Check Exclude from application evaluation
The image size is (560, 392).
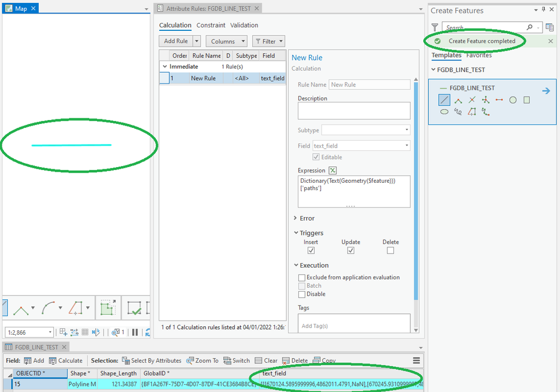tap(302, 277)
